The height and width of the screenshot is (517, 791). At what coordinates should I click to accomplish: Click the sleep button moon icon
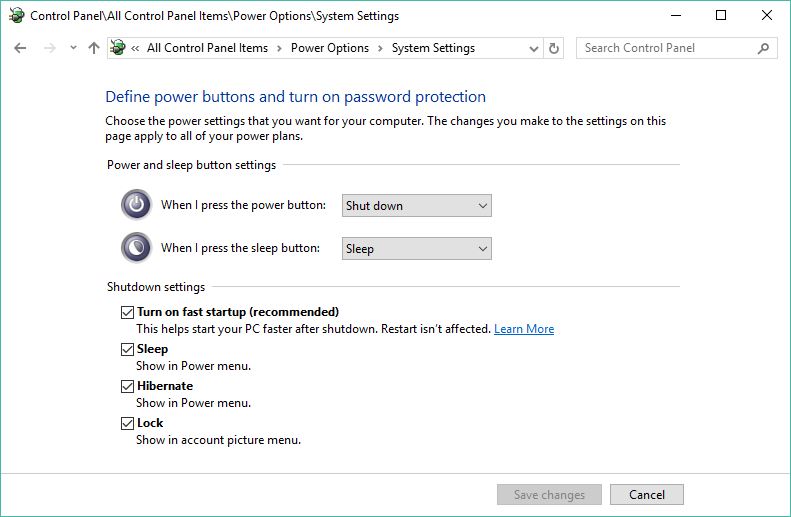click(136, 248)
